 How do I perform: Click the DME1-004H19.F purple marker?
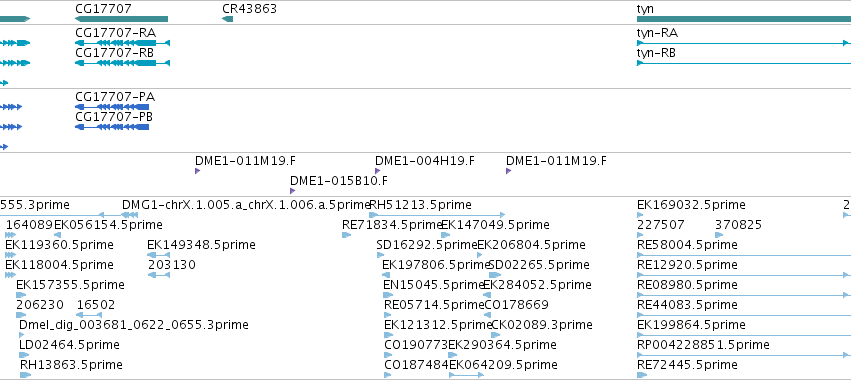pos(378,171)
